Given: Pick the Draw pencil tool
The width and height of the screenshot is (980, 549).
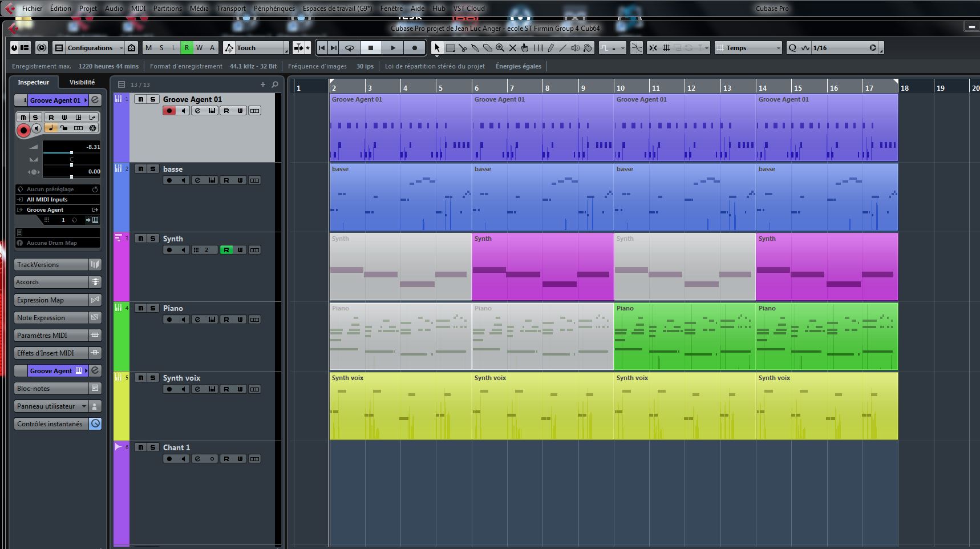Looking at the screenshot, I should click(550, 48).
